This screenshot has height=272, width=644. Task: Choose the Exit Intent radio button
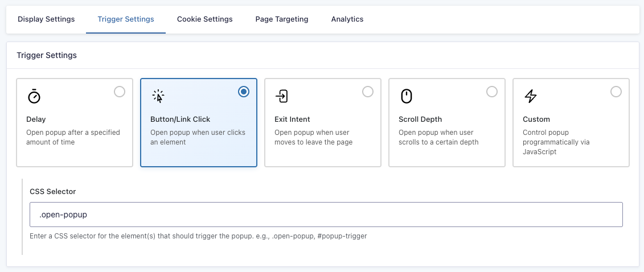tap(368, 92)
